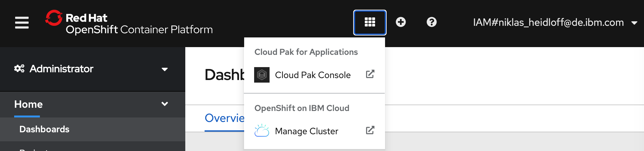Collapse the Home navigation section
644x151 pixels.
tap(93, 104)
